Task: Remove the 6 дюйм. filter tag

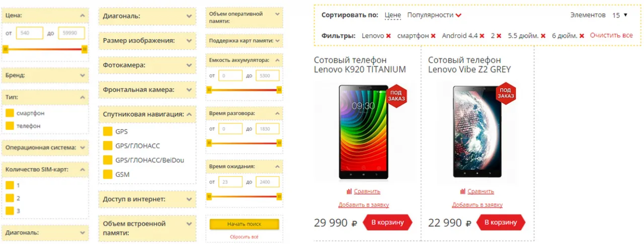Action: point(582,36)
